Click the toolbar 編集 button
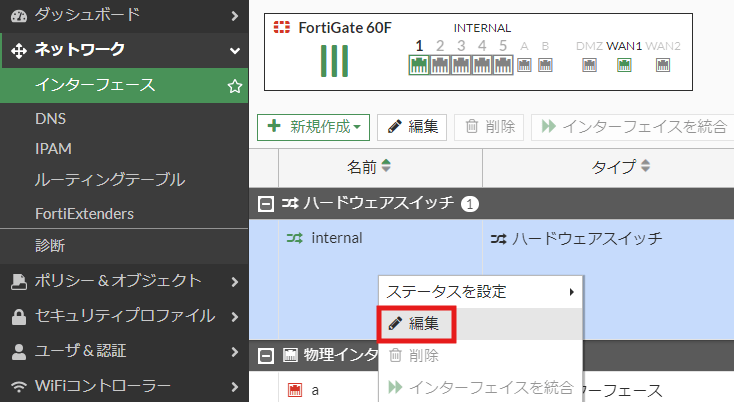 412,127
